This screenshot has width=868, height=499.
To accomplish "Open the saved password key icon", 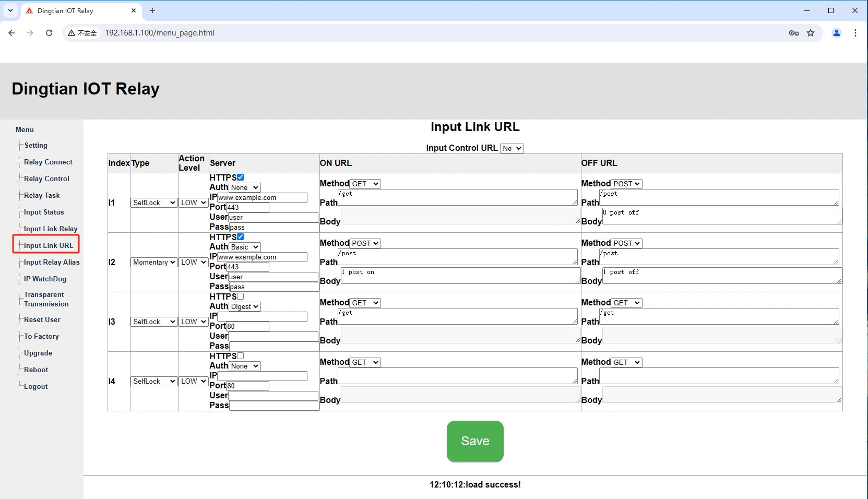I will pos(793,33).
